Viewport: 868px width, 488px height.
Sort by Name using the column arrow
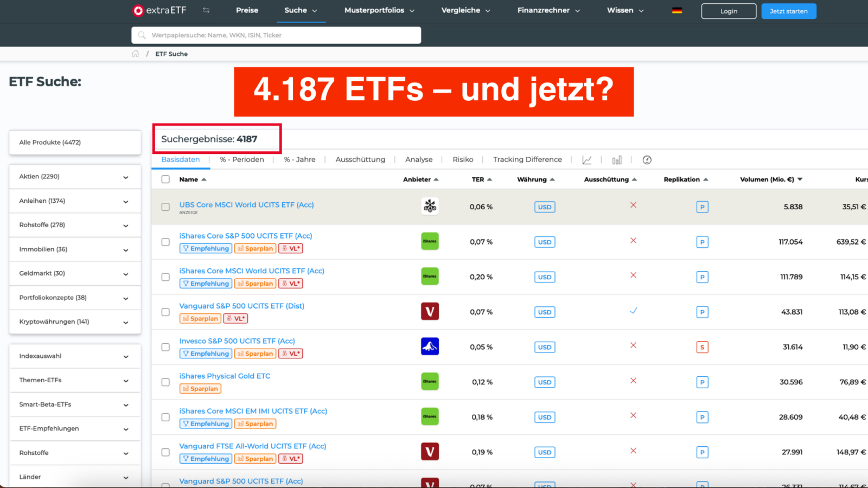(204, 179)
